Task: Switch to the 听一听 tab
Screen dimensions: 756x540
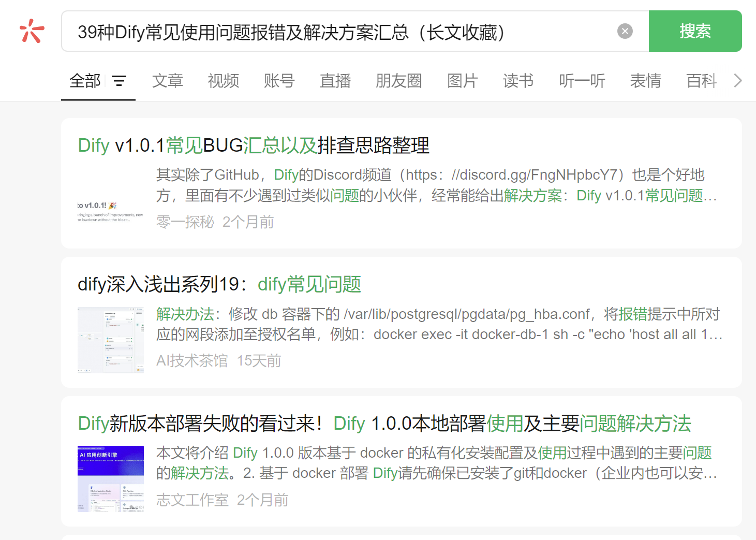Action: click(x=582, y=81)
